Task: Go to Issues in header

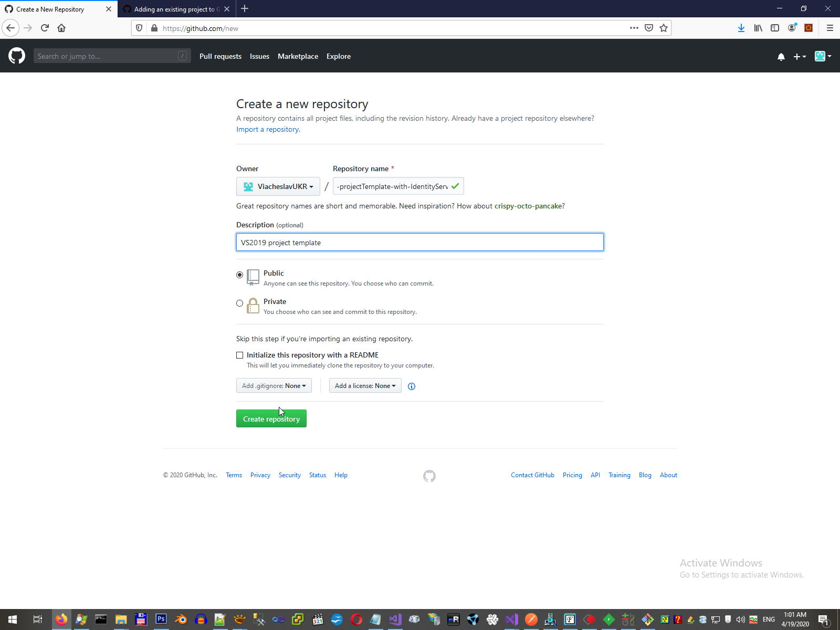Action: (259, 56)
